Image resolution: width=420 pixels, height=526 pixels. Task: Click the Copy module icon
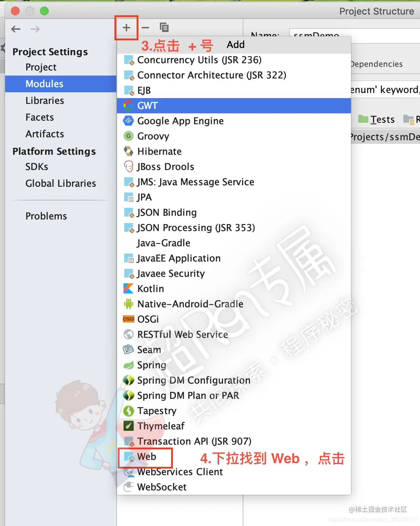(164, 27)
